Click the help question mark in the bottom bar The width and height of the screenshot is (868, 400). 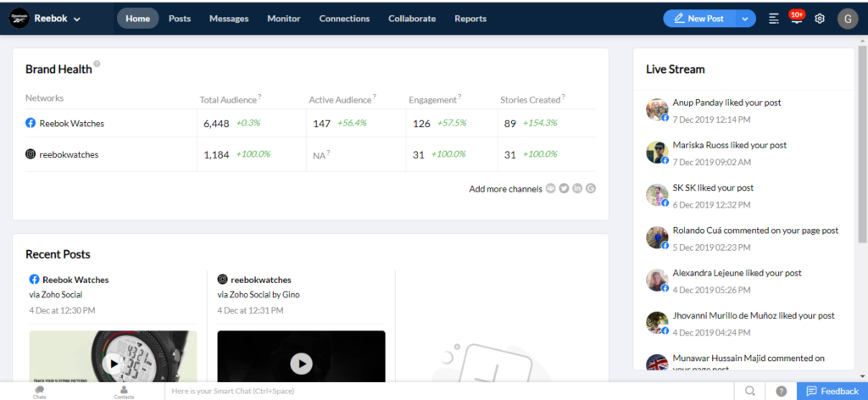click(781, 391)
